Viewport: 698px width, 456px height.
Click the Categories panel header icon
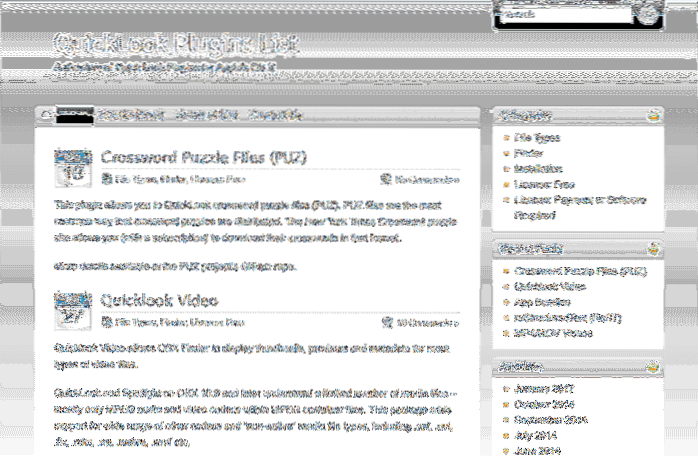[x=653, y=116]
